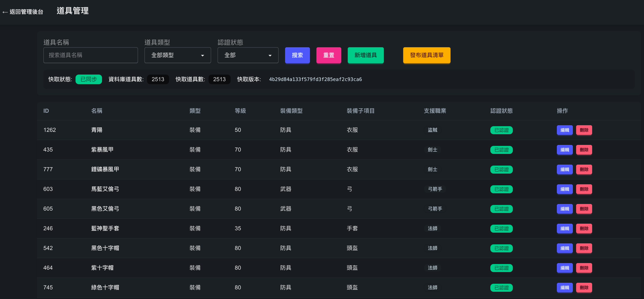This screenshot has height=299, width=644.
Task: Delete item 藍神聖手套 via 刪除 button
Action: pos(584,228)
